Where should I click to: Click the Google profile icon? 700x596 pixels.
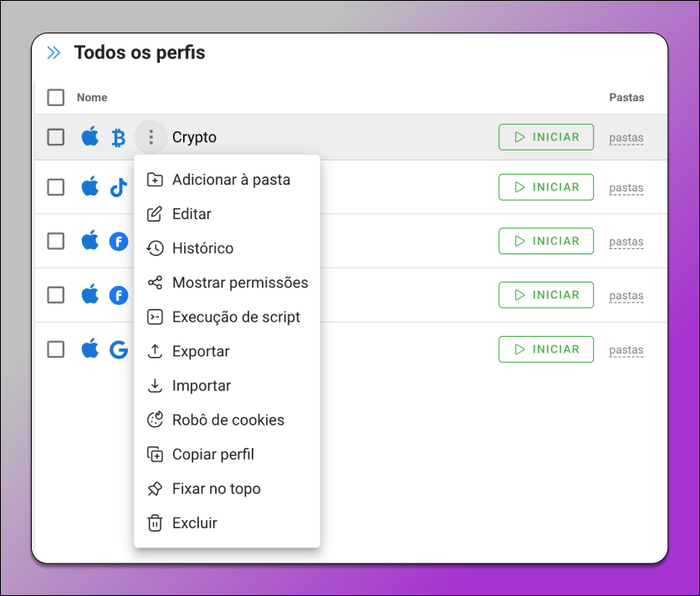119,349
